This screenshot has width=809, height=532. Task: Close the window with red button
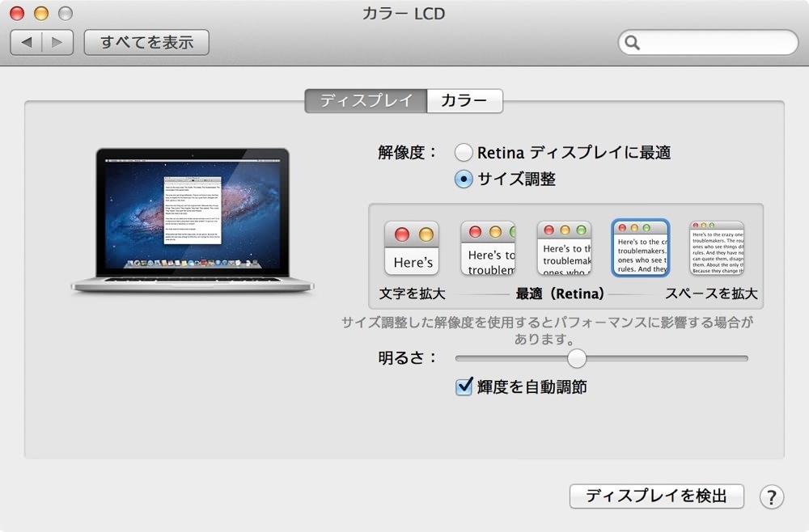17,14
